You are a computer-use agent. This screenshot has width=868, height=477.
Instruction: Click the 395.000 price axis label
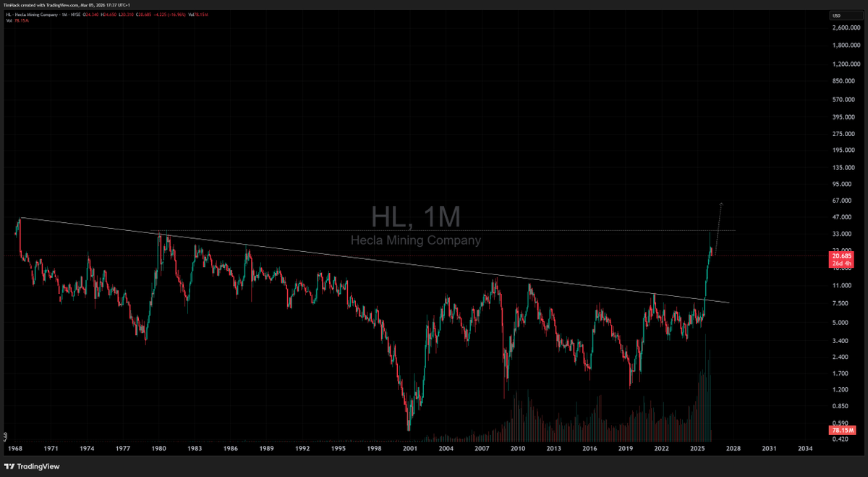coord(843,117)
